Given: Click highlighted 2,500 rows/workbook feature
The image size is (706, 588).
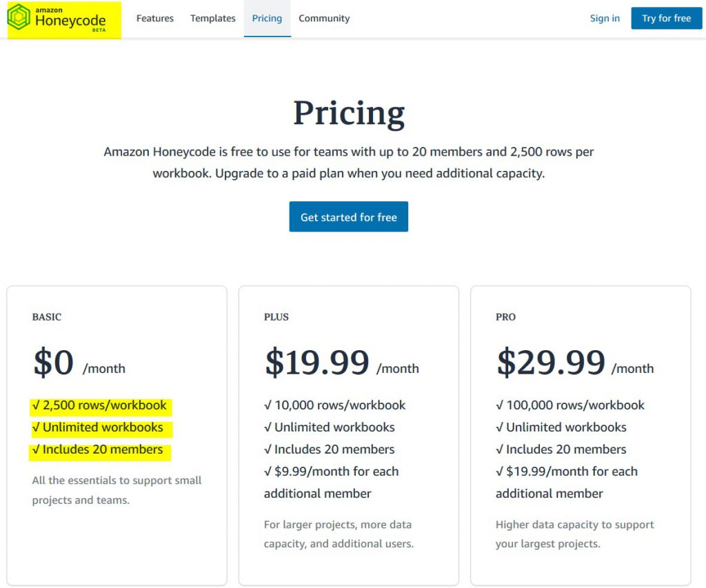Looking at the screenshot, I should pos(100,405).
